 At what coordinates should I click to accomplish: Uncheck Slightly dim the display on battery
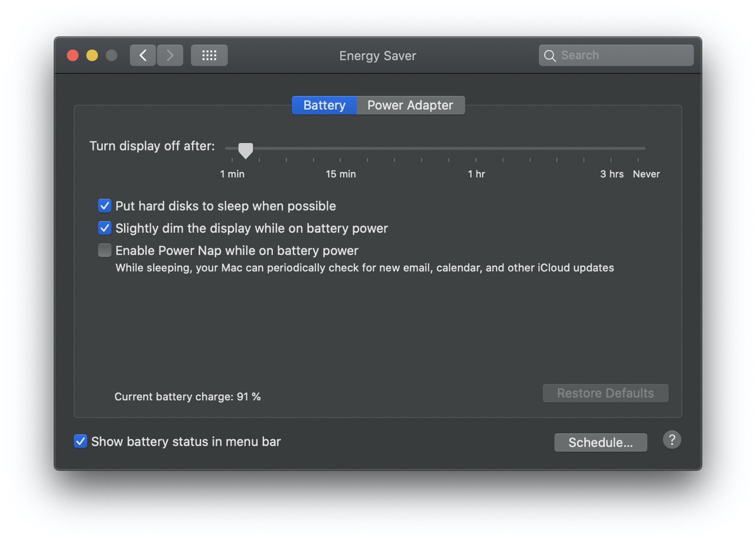click(x=105, y=228)
